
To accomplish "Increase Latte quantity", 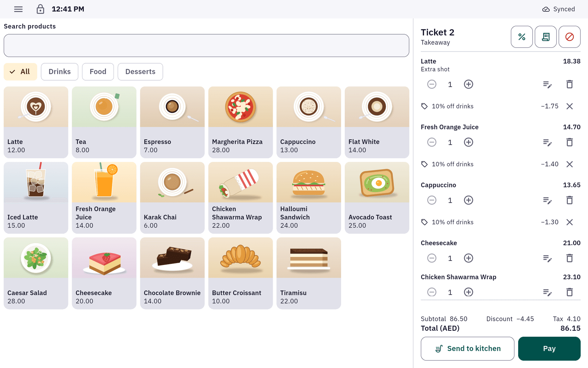I will pos(469,84).
